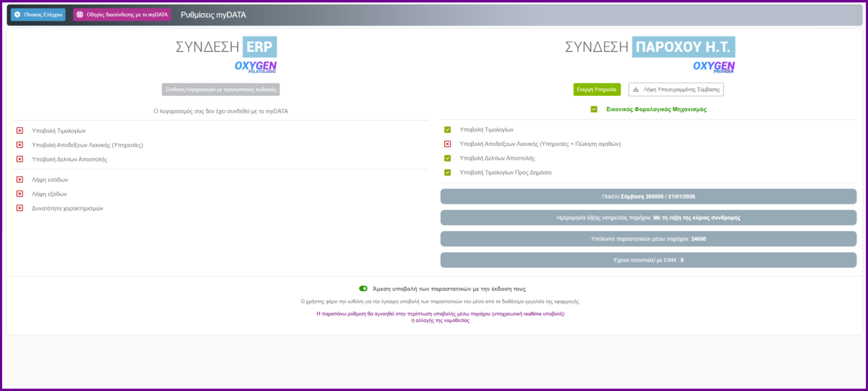This screenshot has height=391, width=868.
Task: Click red X beside ERP Λήψη εσόδων
Action: point(20,180)
